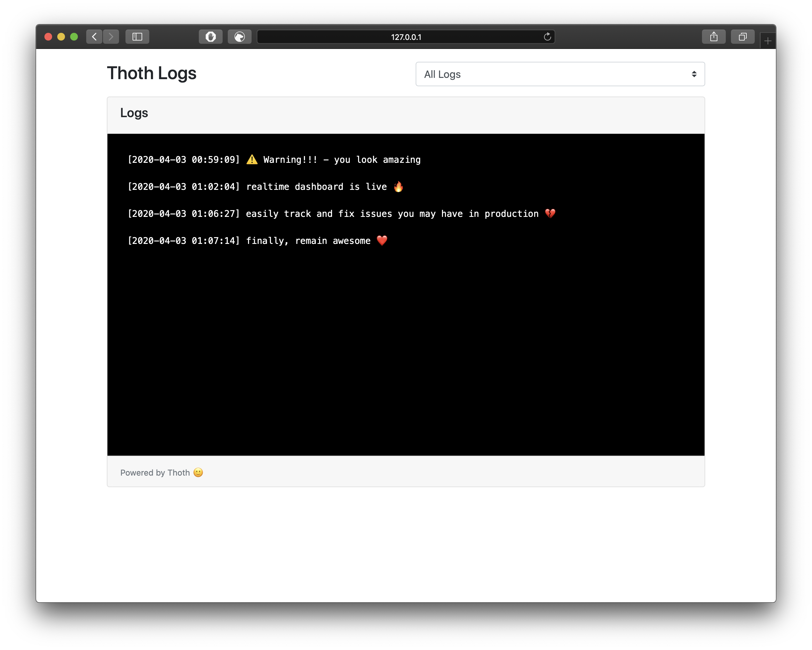Click the hand-shaped privacy extension icon
This screenshot has height=650, width=812.
210,37
